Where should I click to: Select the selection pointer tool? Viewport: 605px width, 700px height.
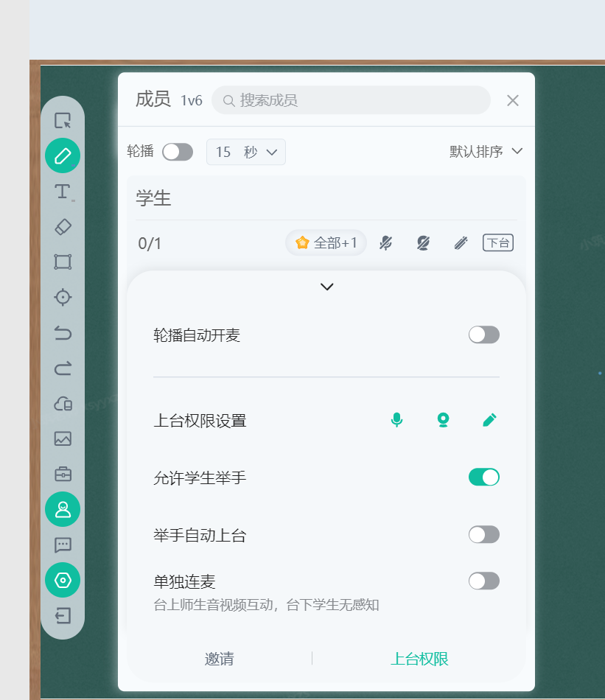tap(63, 121)
